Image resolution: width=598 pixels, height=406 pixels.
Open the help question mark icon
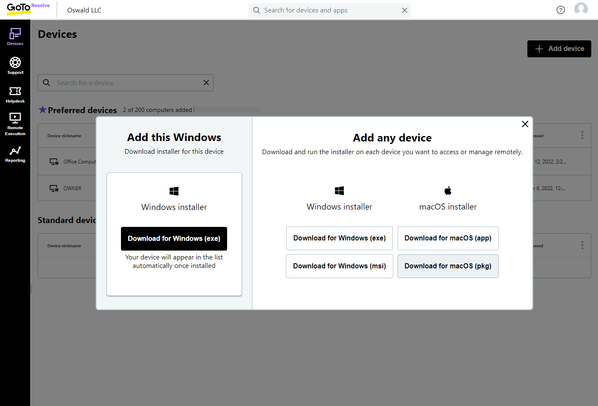[x=560, y=10]
